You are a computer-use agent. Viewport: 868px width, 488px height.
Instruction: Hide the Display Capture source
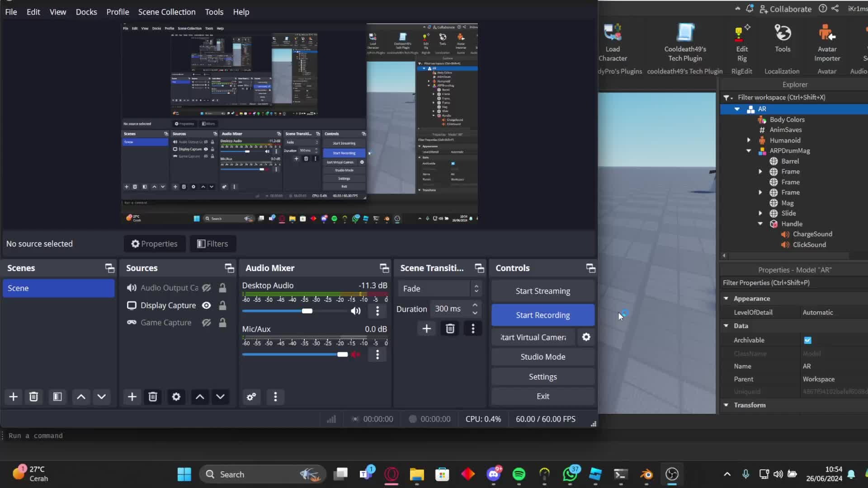coord(206,305)
